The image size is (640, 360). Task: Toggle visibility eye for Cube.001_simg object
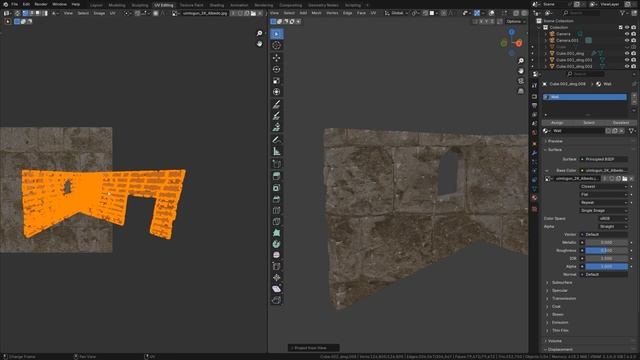627,53
